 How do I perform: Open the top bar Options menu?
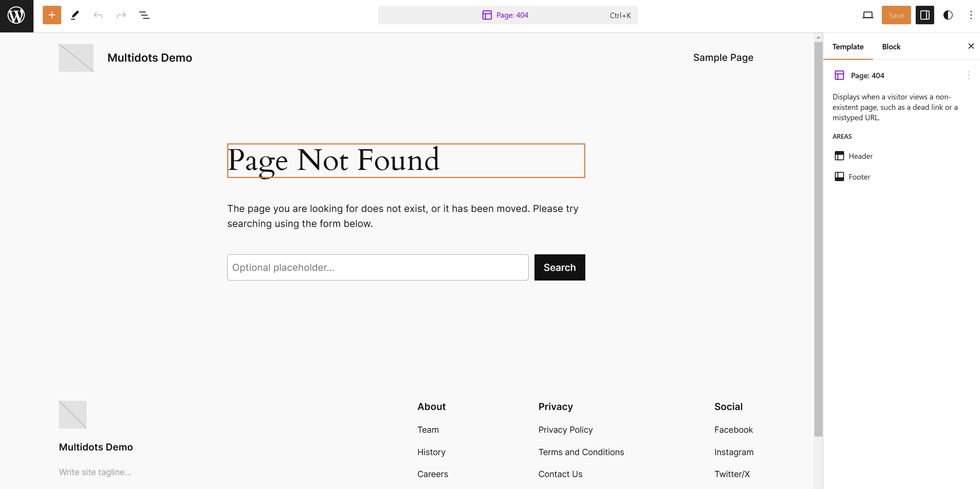click(971, 15)
